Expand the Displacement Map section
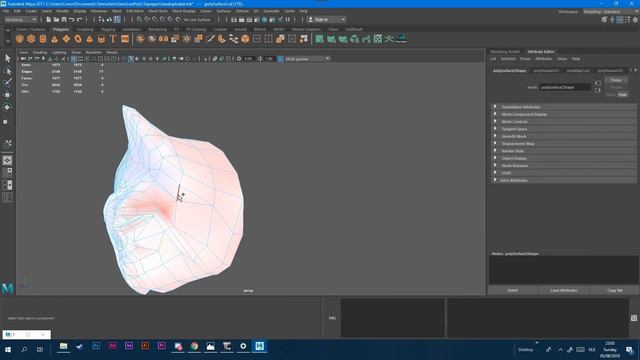Image resolution: width=640 pixels, height=360 pixels. [x=564, y=144]
